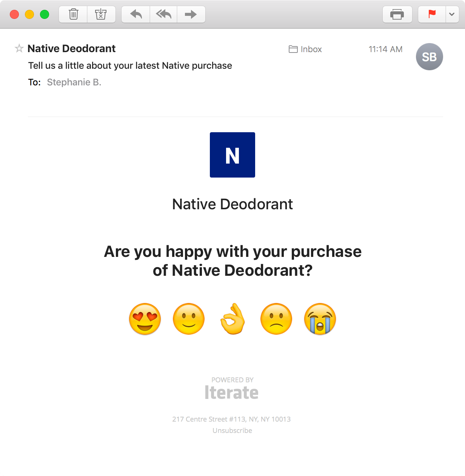Viewport: 465px width, 476px height.
Task: Delete this email with the trash icon
Action: click(73, 14)
